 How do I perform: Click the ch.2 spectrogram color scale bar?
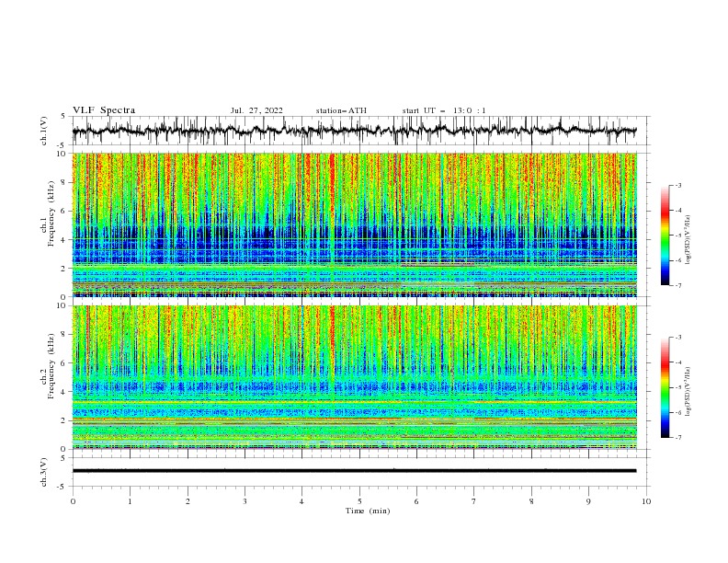[x=665, y=387]
